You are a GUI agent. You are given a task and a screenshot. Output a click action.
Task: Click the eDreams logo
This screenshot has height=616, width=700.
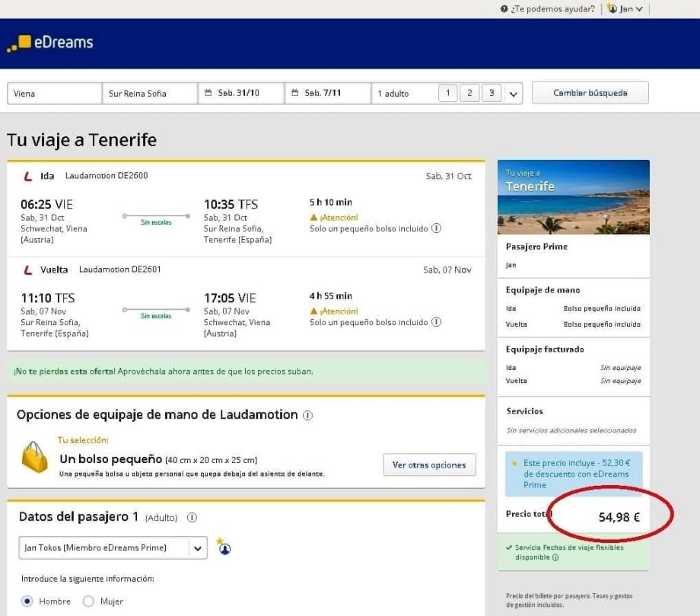[50, 43]
